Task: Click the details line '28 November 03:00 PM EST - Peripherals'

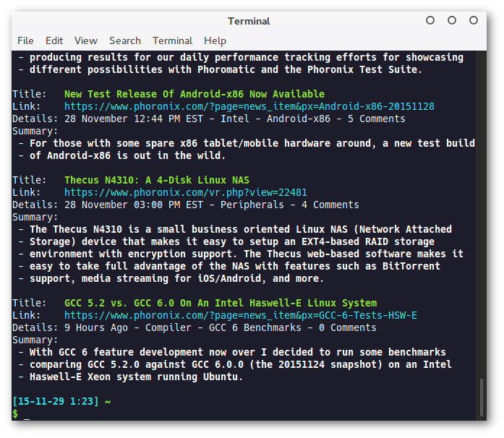Action: (x=174, y=205)
